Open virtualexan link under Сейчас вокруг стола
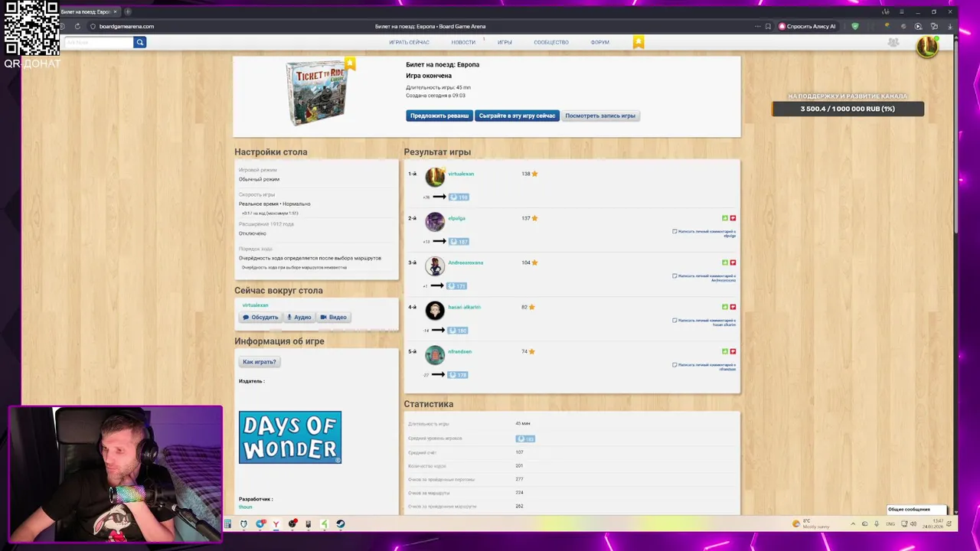This screenshot has height=551, width=980. tap(255, 305)
